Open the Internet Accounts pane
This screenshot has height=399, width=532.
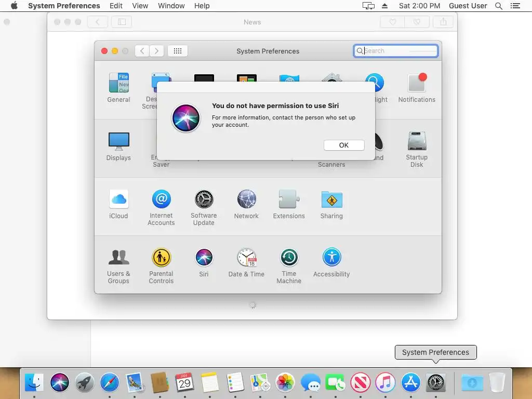tap(161, 208)
